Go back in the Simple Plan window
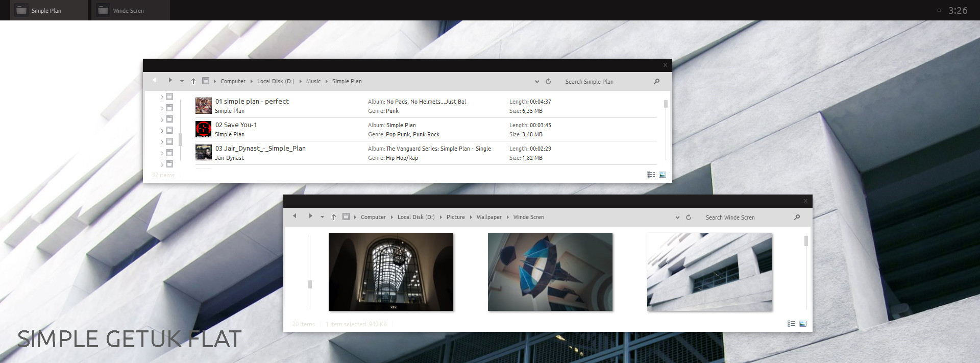The width and height of the screenshot is (980, 363). [154, 80]
